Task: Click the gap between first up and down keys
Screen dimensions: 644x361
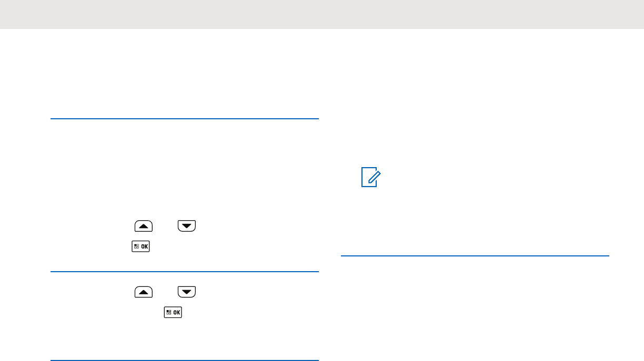Action: (x=165, y=226)
